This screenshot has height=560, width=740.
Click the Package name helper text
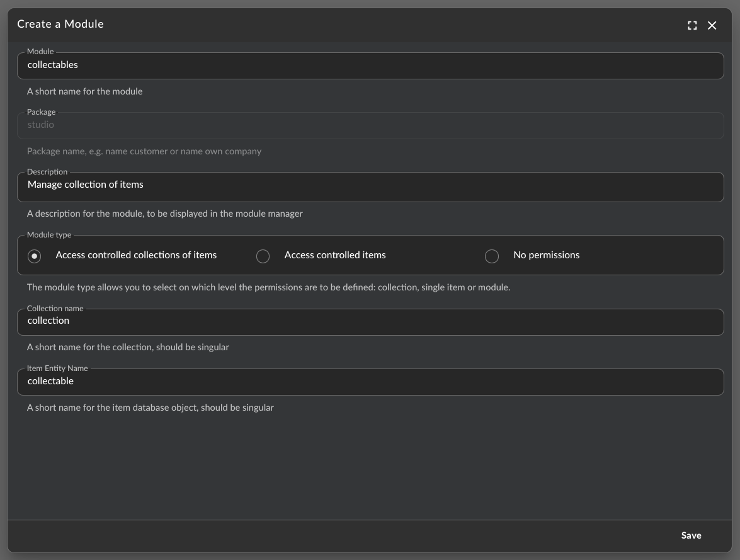144,151
